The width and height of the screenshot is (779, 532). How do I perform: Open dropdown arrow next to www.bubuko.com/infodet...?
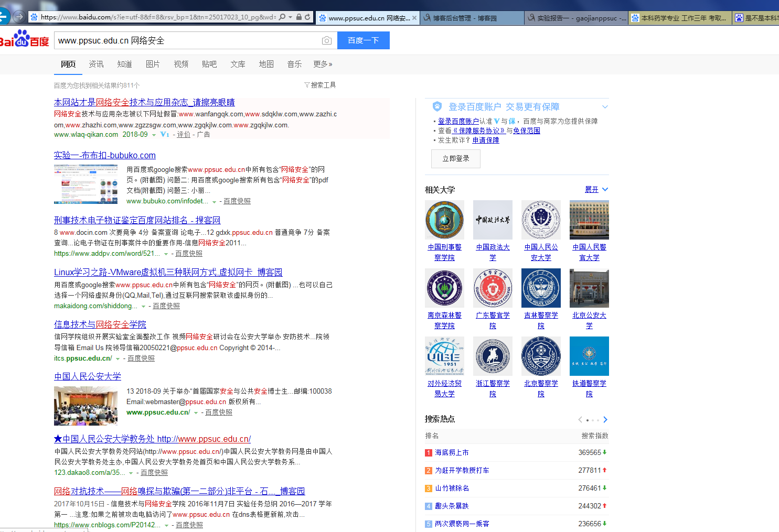click(214, 202)
